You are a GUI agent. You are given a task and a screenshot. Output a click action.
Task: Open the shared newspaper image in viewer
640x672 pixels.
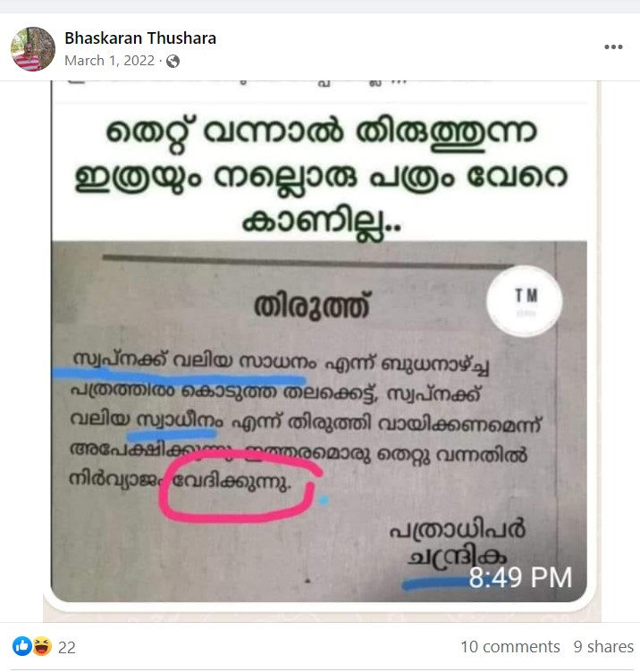pos(319,341)
